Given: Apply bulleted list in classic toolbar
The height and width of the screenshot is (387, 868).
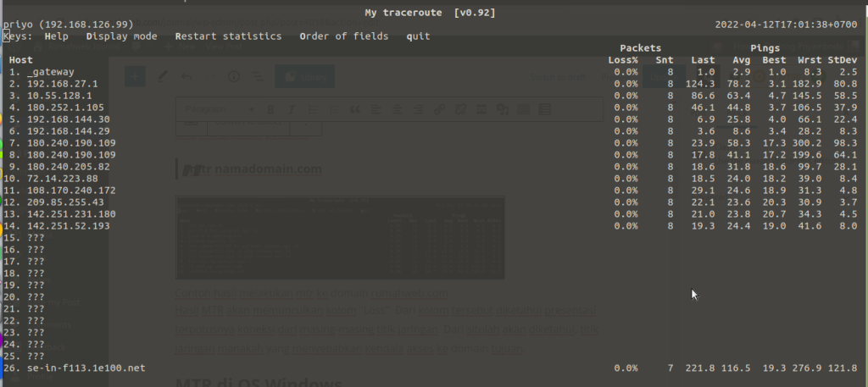Looking at the screenshot, I should 313,109.
